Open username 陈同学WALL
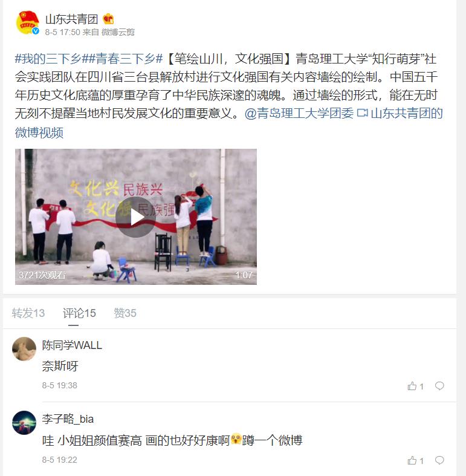Image resolution: width=466 pixels, height=476 pixels. pyautogui.click(x=72, y=345)
